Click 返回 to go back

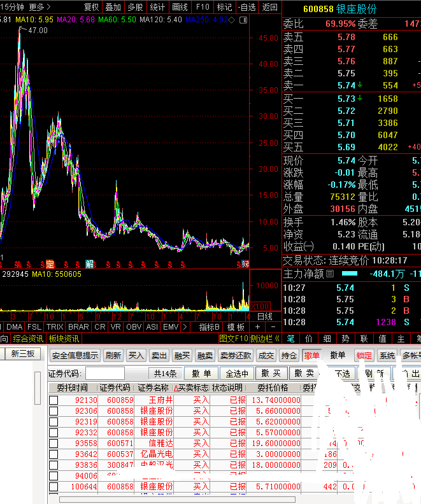[269, 7]
